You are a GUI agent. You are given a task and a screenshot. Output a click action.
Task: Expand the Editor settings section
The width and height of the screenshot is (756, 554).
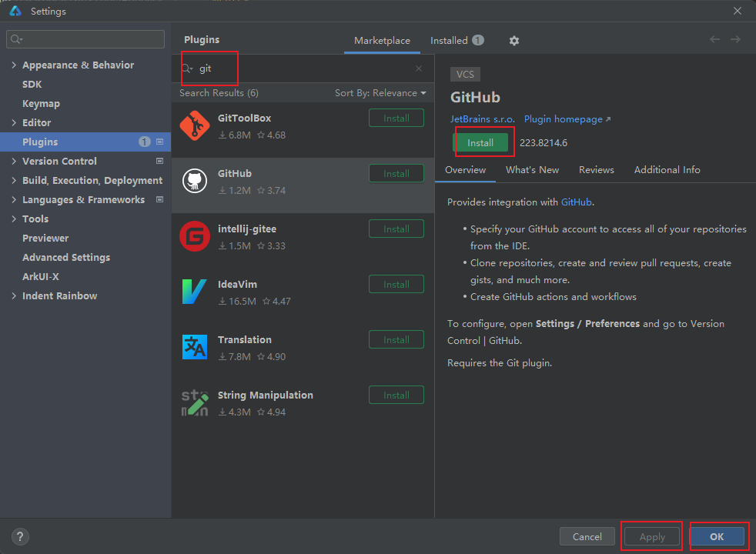pos(14,122)
